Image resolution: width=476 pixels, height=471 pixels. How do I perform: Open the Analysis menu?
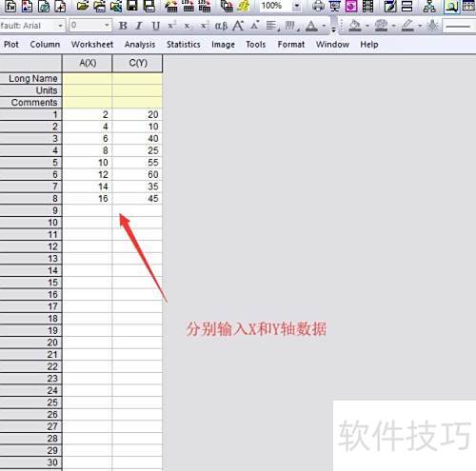(140, 45)
